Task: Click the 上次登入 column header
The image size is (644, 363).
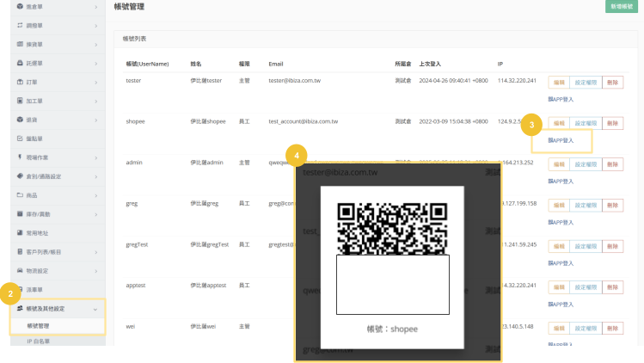Action: 430,65
